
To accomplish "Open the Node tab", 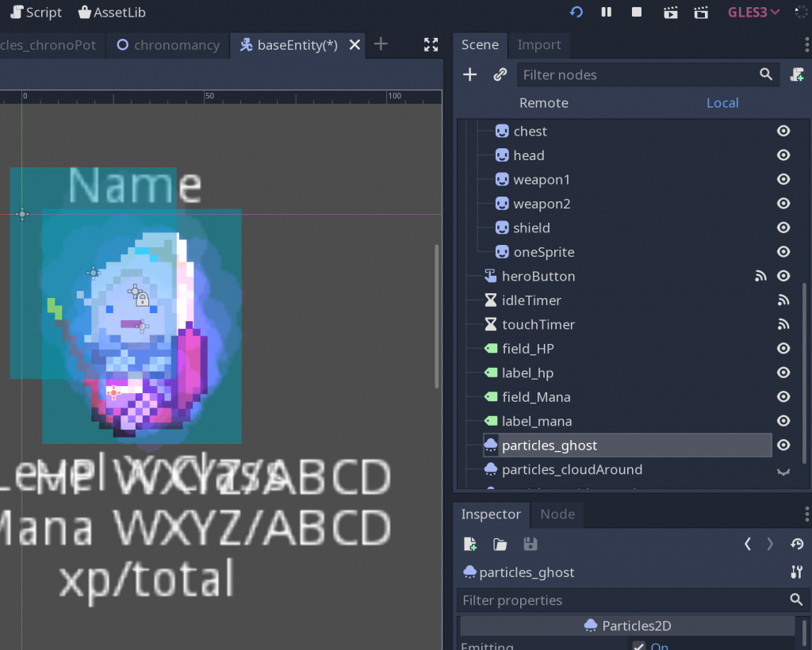I will click(557, 514).
